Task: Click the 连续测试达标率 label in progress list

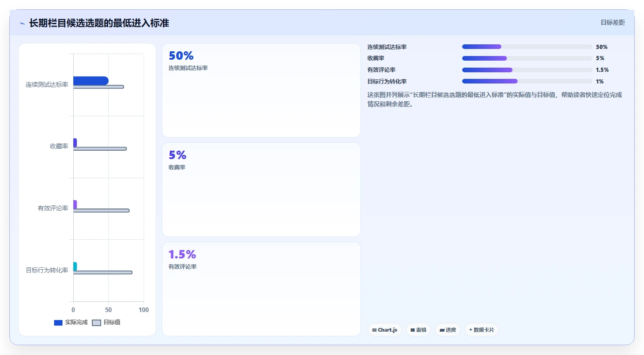Action: click(x=387, y=47)
